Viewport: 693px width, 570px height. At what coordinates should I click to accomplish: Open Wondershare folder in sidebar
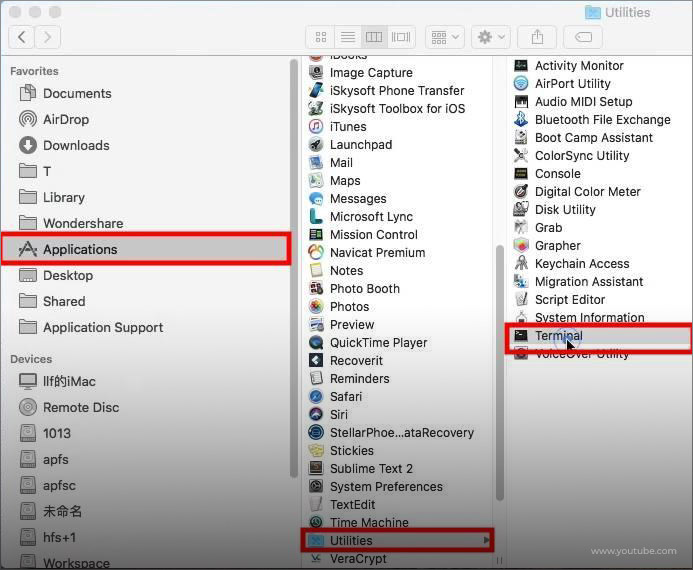[71, 223]
